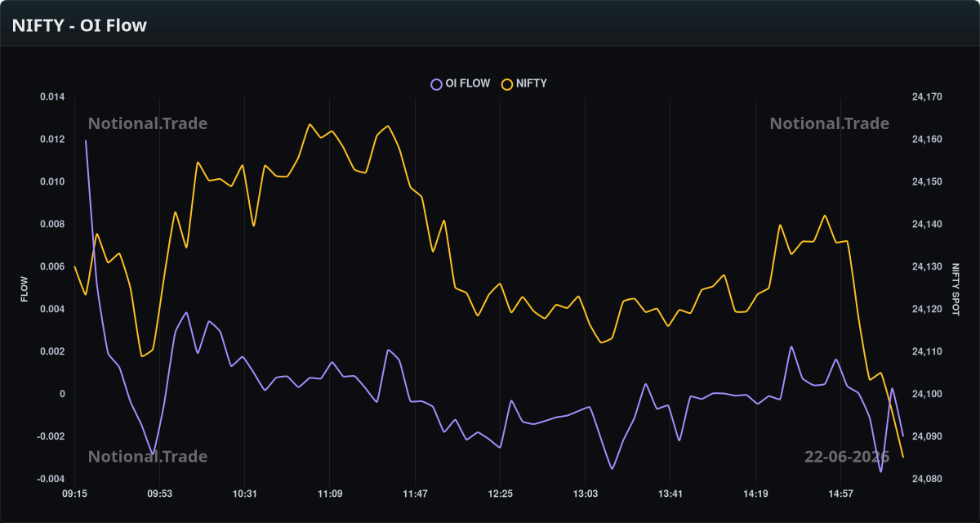
Task: Click the 0.006 flow axis value
Action: point(52,267)
